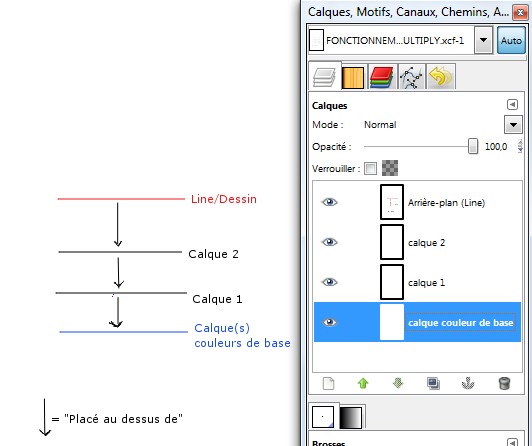Lower the layer with green down arrow
The height and width of the screenshot is (446, 532).
point(398,383)
